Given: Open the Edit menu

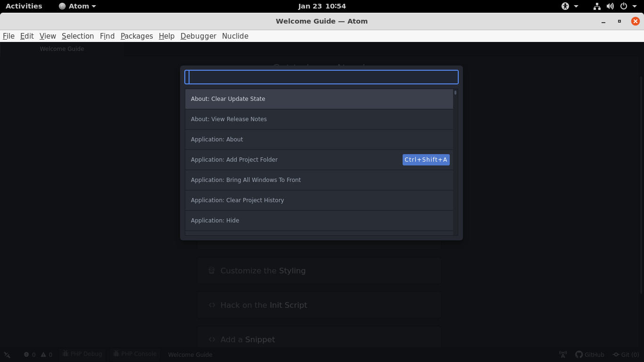Looking at the screenshot, I should pos(27,36).
